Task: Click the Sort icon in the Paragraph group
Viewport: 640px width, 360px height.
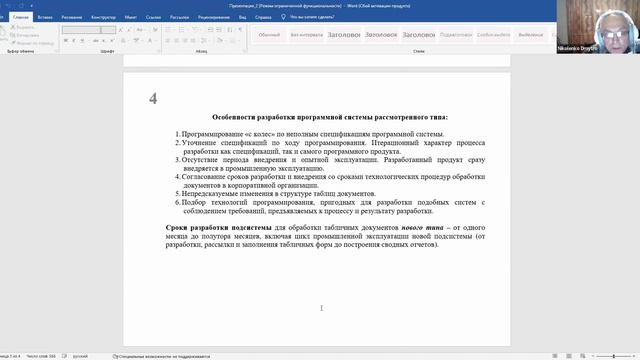Action: (x=230, y=29)
